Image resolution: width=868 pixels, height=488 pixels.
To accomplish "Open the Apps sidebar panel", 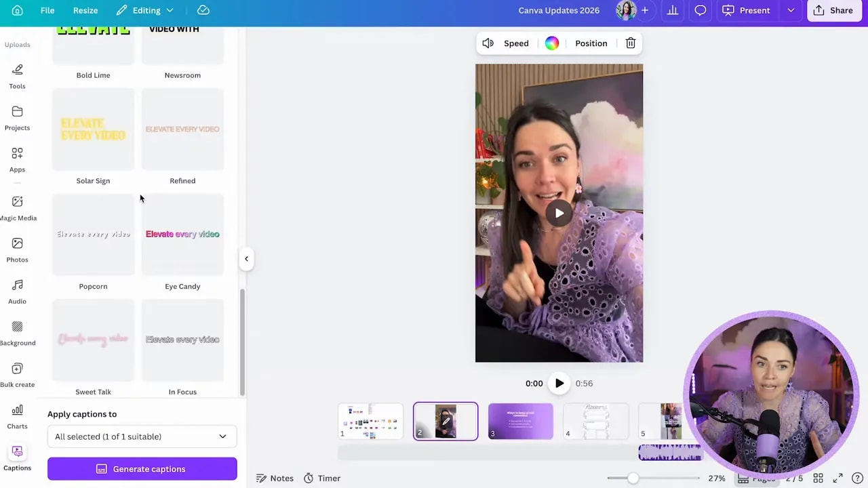I will point(17,159).
